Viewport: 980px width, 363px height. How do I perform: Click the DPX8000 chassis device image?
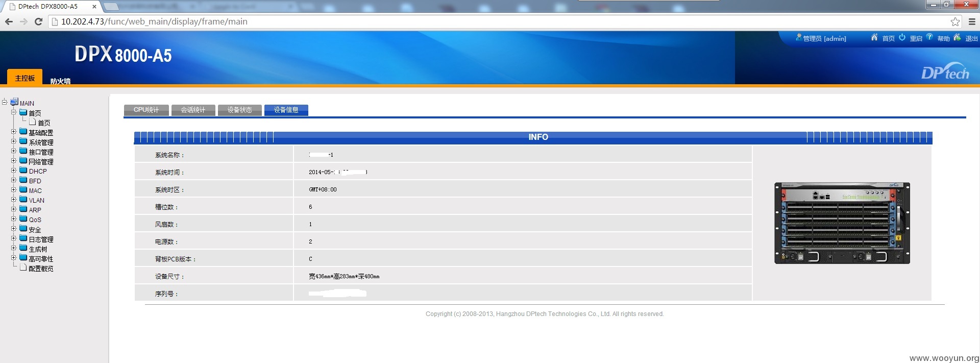pos(842,223)
